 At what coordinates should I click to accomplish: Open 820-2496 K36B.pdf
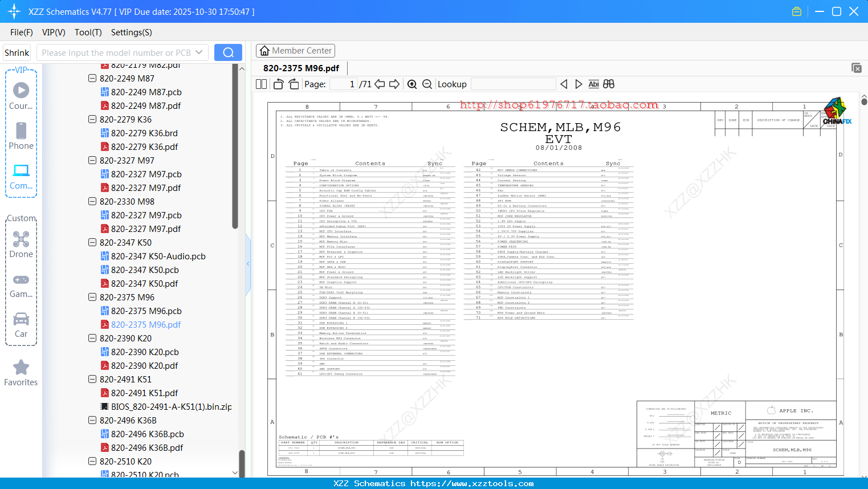tap(147, 447)
